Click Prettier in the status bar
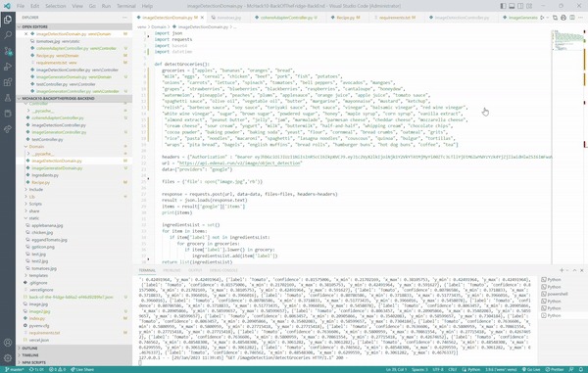Screen dimensions: 588x373 click(x=554, y=369)
